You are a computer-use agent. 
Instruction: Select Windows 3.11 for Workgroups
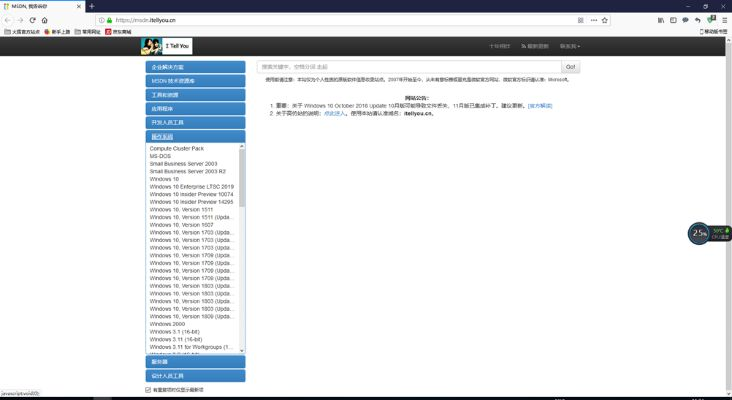191,347
